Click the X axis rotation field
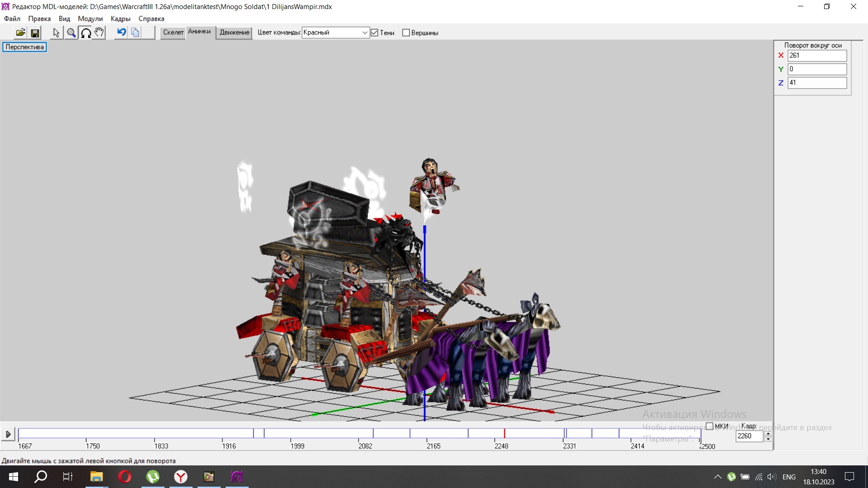Image resolution: width=868 pixels, height=488 pixels. pos(816,56)
